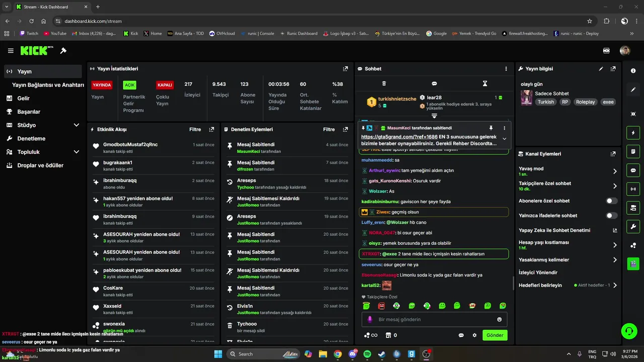Click the wrench icon in the right sidebar
Screen dimensions: 644x362
point(633,226)
